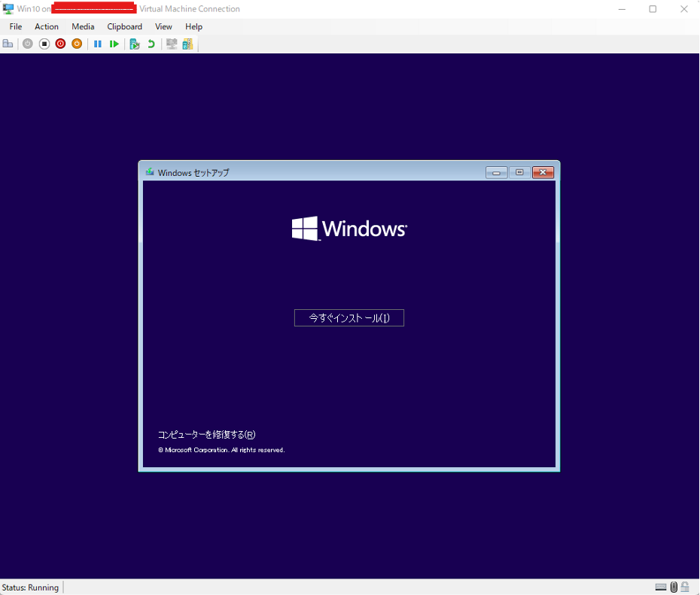Minimize the Virtual Machine Connection window
The height and width of the screenshot is (595, 700).
click(622, 9)
